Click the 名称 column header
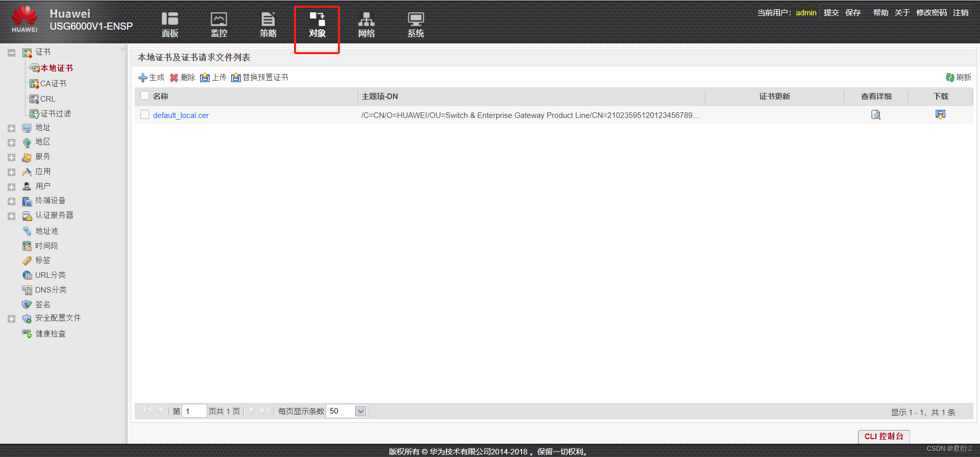The image size is (980, 457). pyautogui.click(x=161, y=96)
